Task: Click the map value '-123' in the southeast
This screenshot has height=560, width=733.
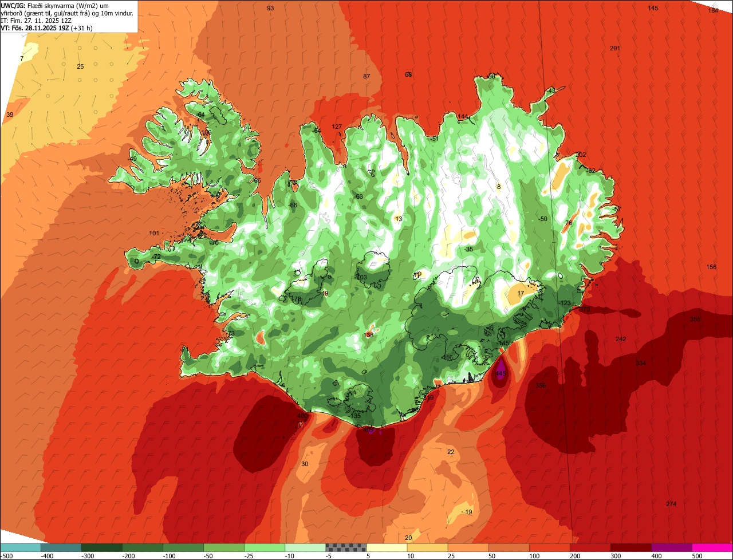Action: [565, 303]
